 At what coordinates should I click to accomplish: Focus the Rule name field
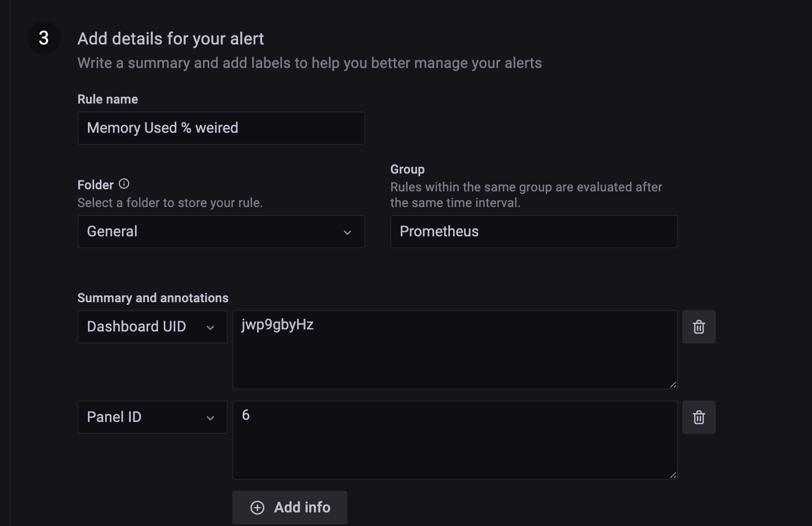[221, 128]
